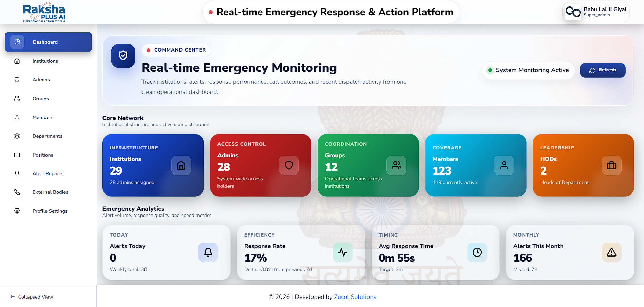Viewport: 644px width, 307px height.
Task: Open Babu Lal Ji Giyal profile
Action: tap(596, 12)
